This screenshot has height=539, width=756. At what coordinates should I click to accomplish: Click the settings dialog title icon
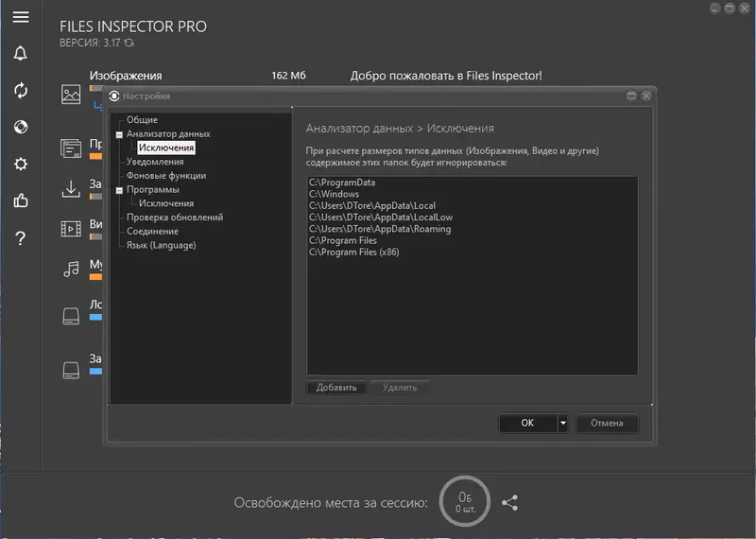click(x=114, y=96)
